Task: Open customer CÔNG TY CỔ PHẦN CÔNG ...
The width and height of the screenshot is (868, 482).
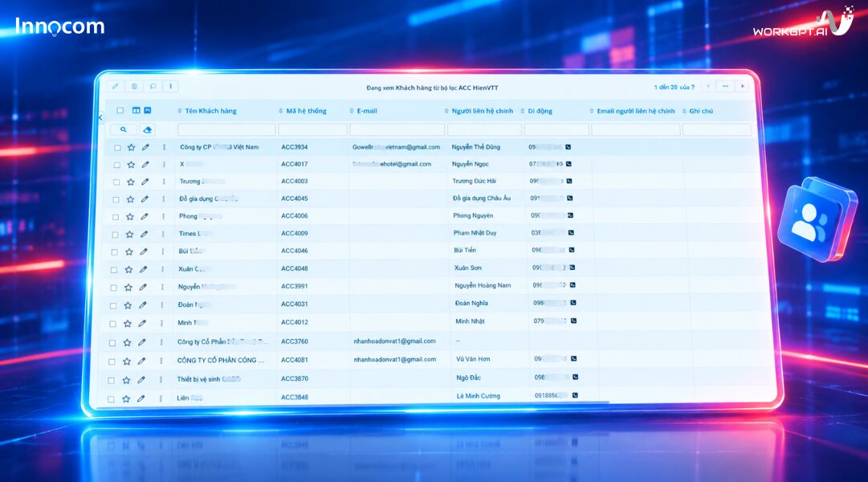Action: [220, 360]
